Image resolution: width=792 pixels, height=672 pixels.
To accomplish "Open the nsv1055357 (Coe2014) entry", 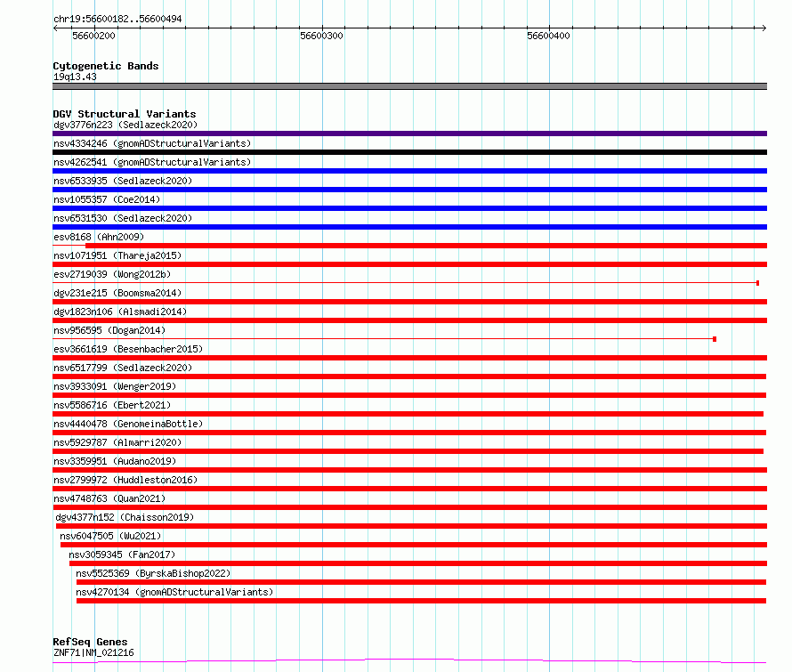I will [107, 199].
